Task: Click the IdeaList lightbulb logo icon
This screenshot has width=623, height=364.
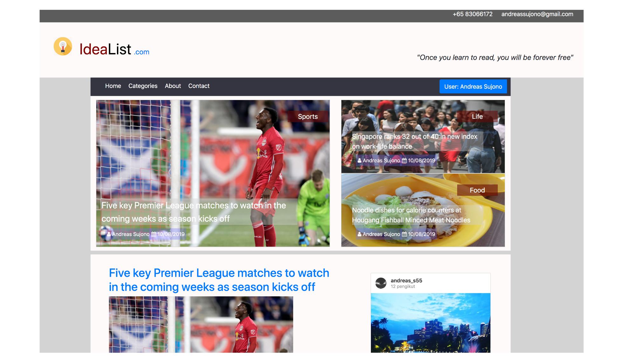Action: point(63,47)
